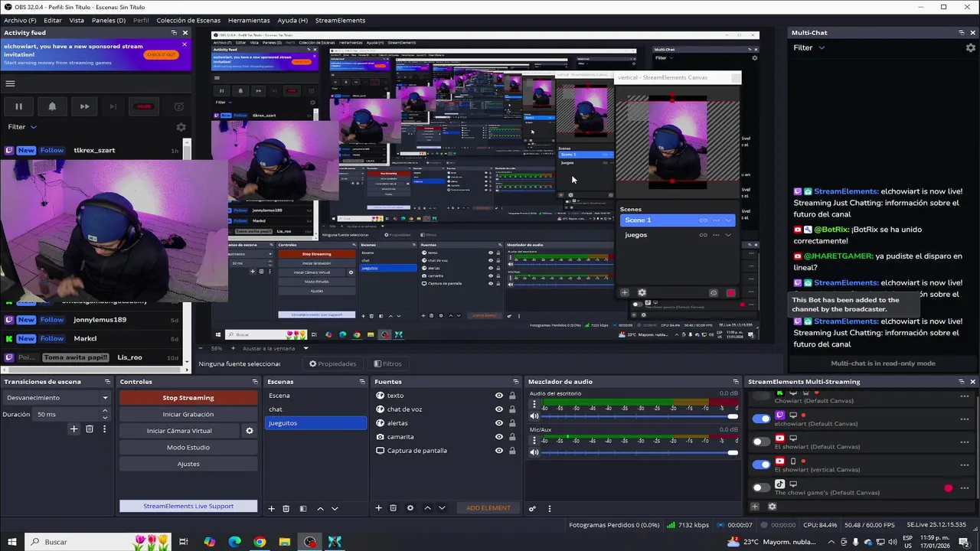Mute Mic/Aux speaker icon
980x551 pixels.
[x=534, y=452]
